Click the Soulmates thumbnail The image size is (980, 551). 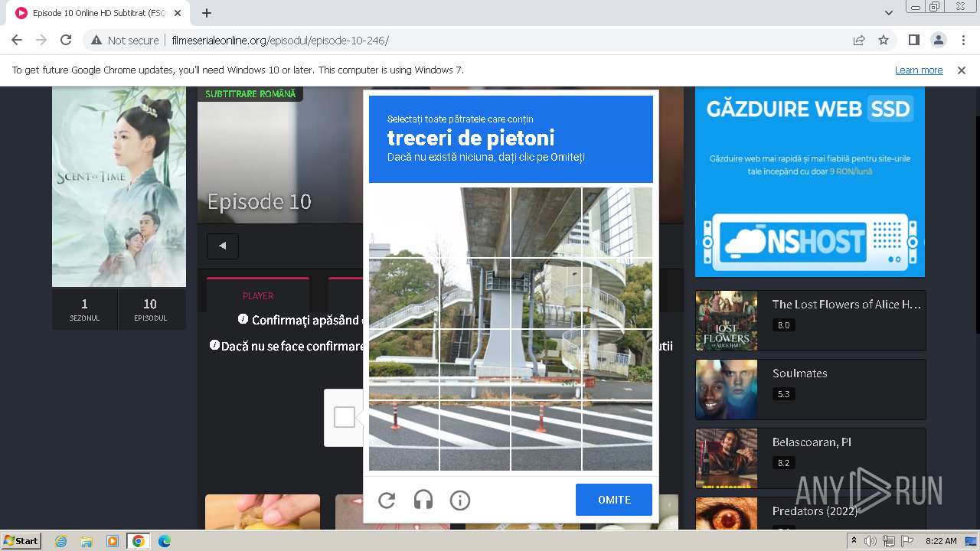point(727,390)
